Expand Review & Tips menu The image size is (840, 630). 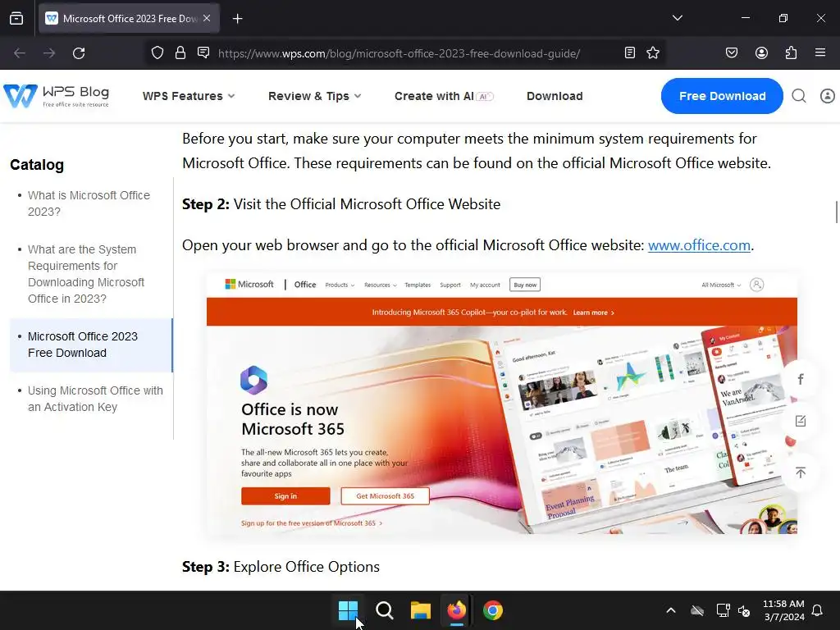click(314, 96)
